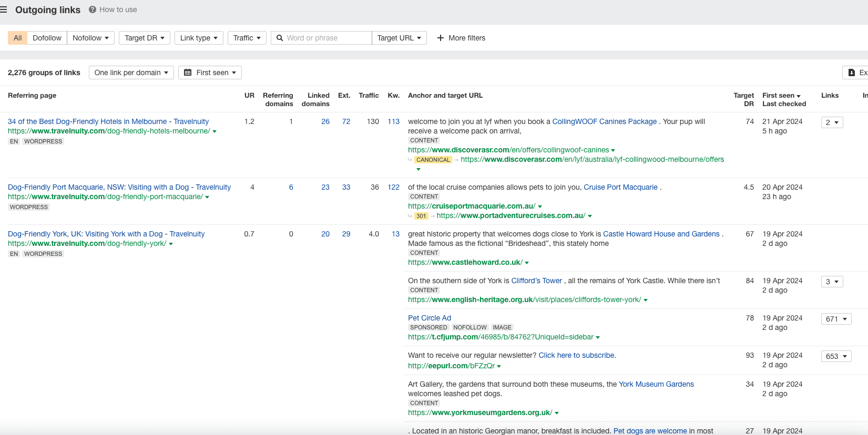Open castlehoward.co.uk target URL
The image size is (868, 435).
(465, 262)
